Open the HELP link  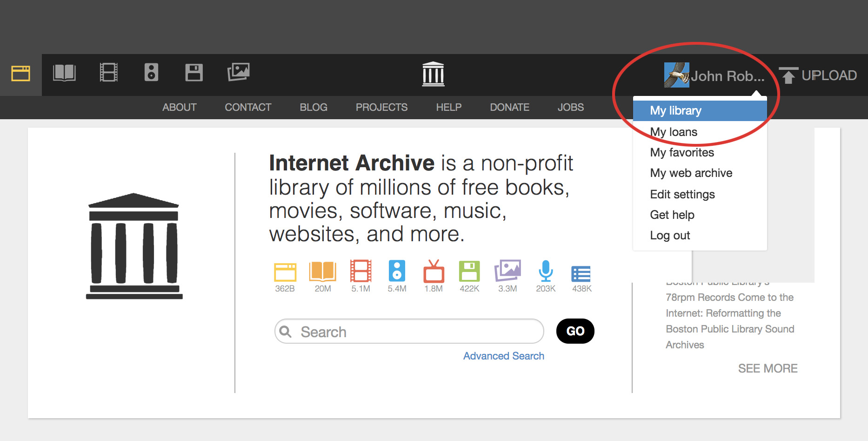coord(449,108)
